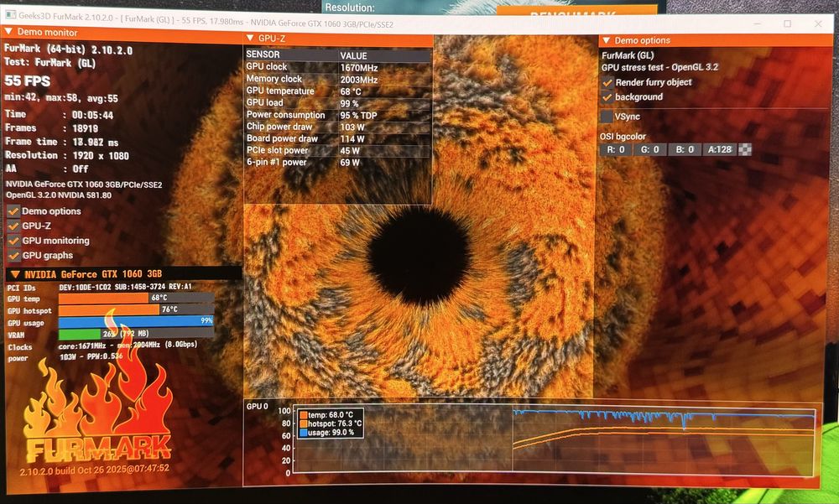Uncheck the GPU monitoring checkbox
This screenshot has height=504, width=839.
pyautogui.click(x=13, y=241)
